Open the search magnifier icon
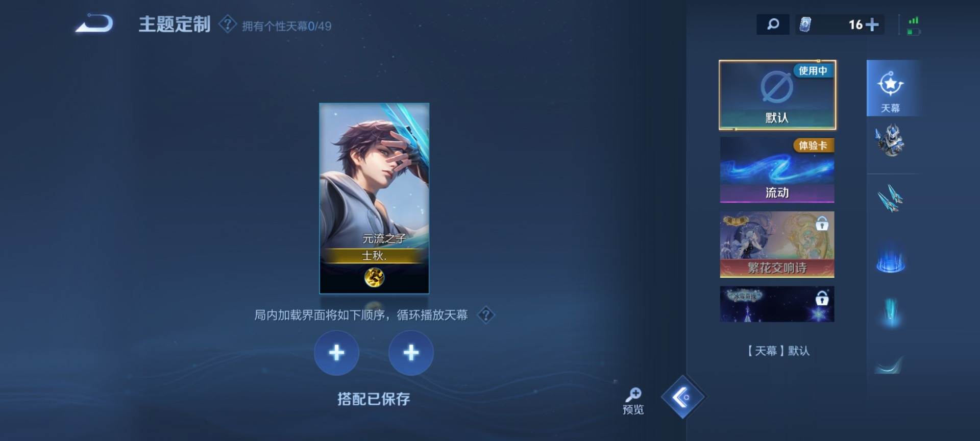 (x=773, y=24)
